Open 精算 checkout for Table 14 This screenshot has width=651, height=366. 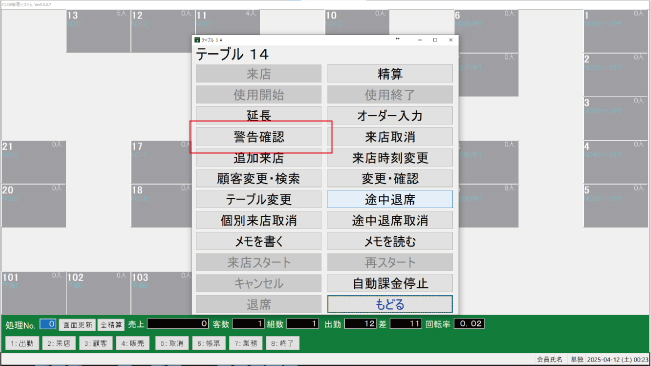(x=390, y=74)
